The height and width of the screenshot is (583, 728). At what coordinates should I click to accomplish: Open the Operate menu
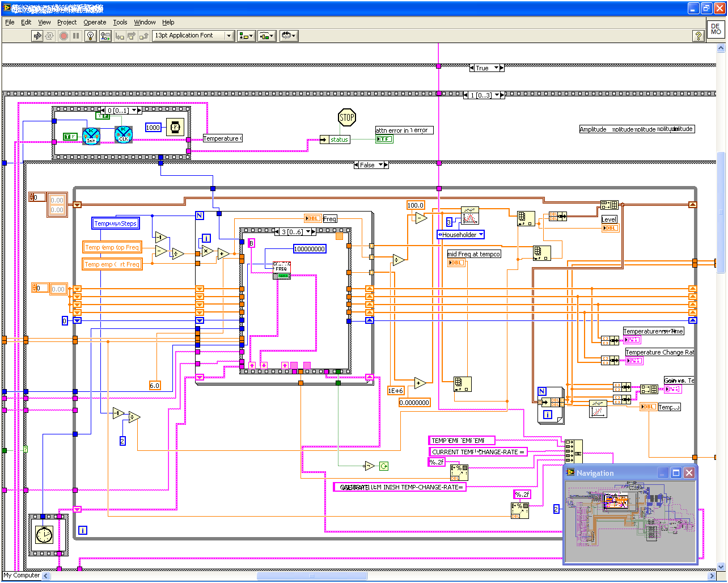point(95,22)
